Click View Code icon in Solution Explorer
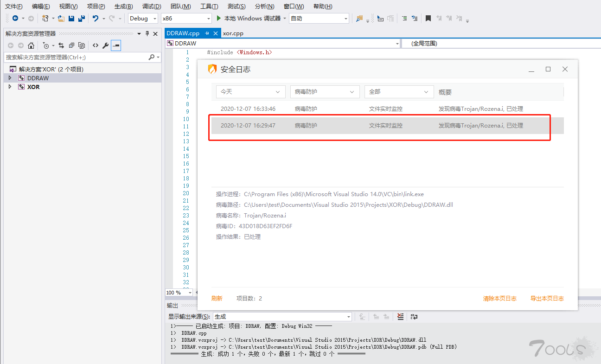 (95, 45)
